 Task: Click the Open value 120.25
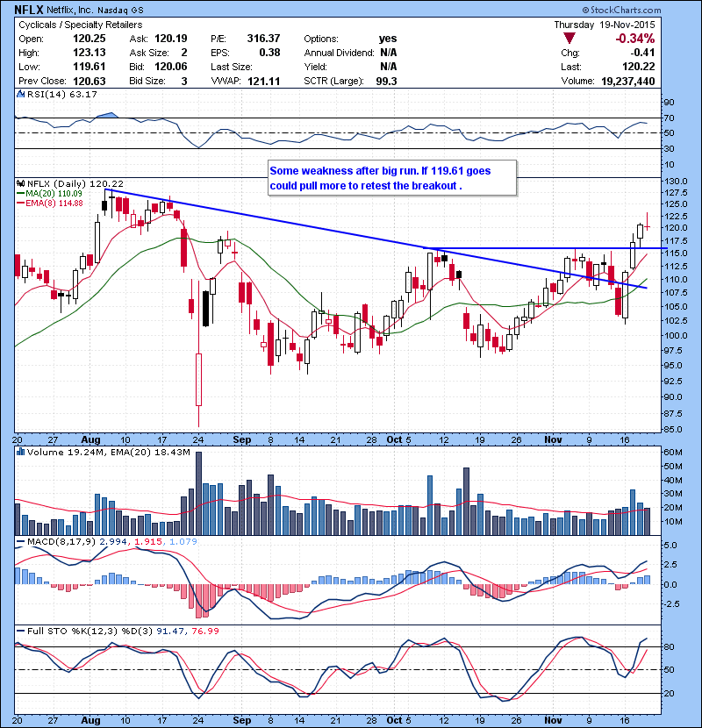90,39
